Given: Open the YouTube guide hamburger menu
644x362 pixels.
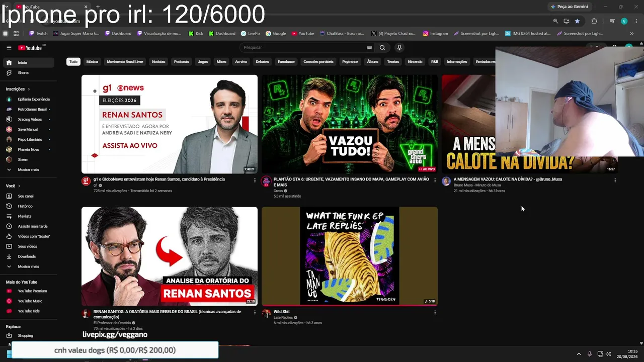Looking at the screenshot, I should [x=9, y=48].
